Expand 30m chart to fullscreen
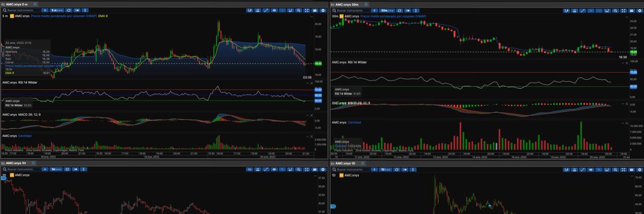Screen dimensions: 644x214 (623, 10)
